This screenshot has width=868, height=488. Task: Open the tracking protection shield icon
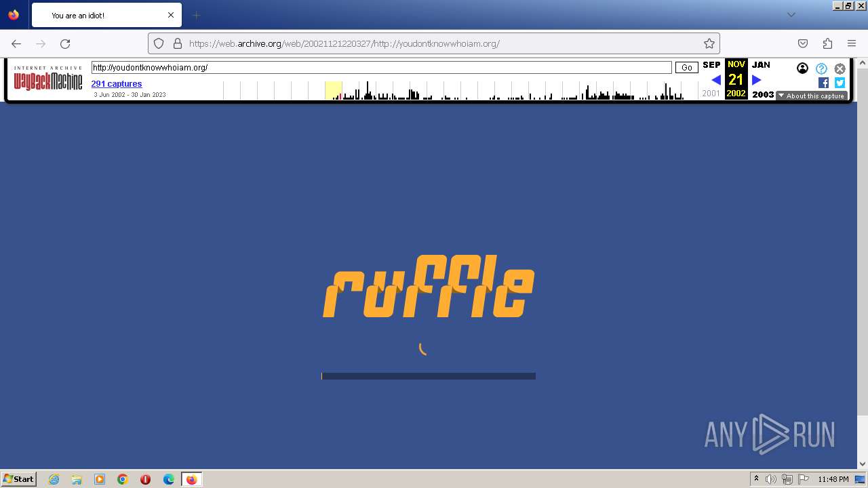click(159, 43)
